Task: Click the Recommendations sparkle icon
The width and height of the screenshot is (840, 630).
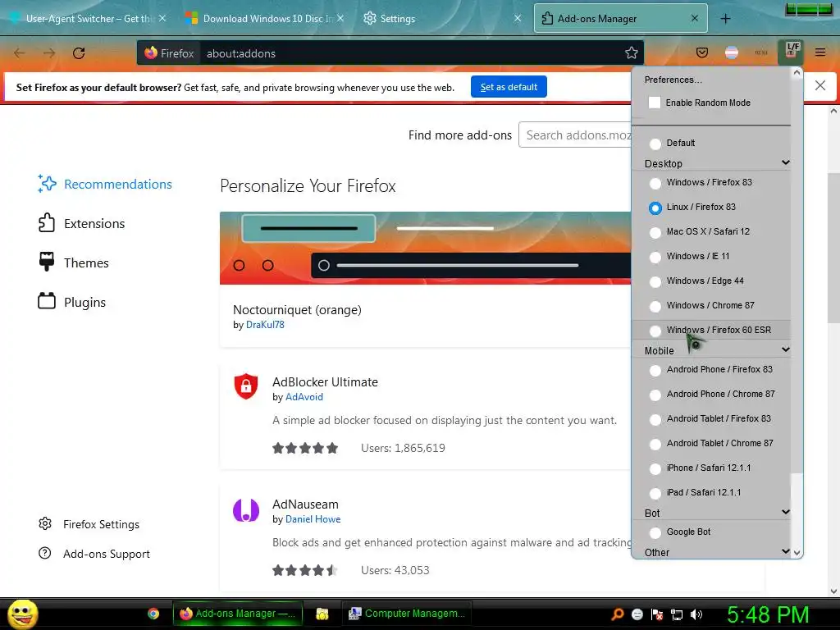Action: click(47, 184)
